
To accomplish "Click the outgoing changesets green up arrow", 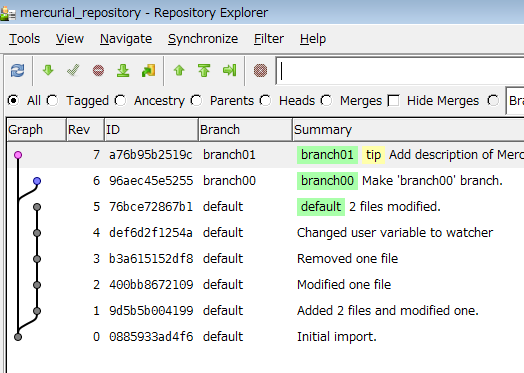I will pyautogui.click(x=179, y=70).
